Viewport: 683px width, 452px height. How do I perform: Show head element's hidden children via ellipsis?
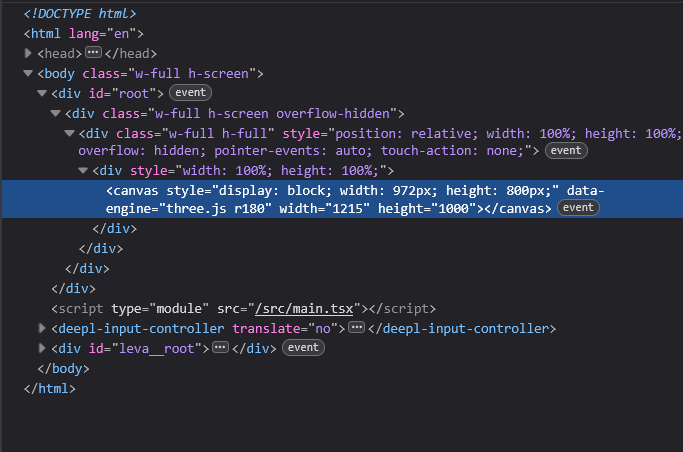(x=93, y=53)
